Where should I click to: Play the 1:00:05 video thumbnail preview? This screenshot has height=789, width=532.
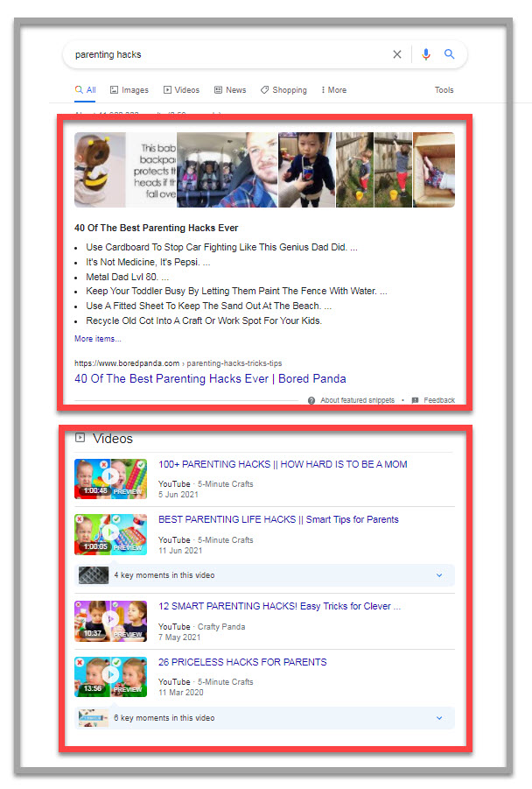(x=110, y=534)
